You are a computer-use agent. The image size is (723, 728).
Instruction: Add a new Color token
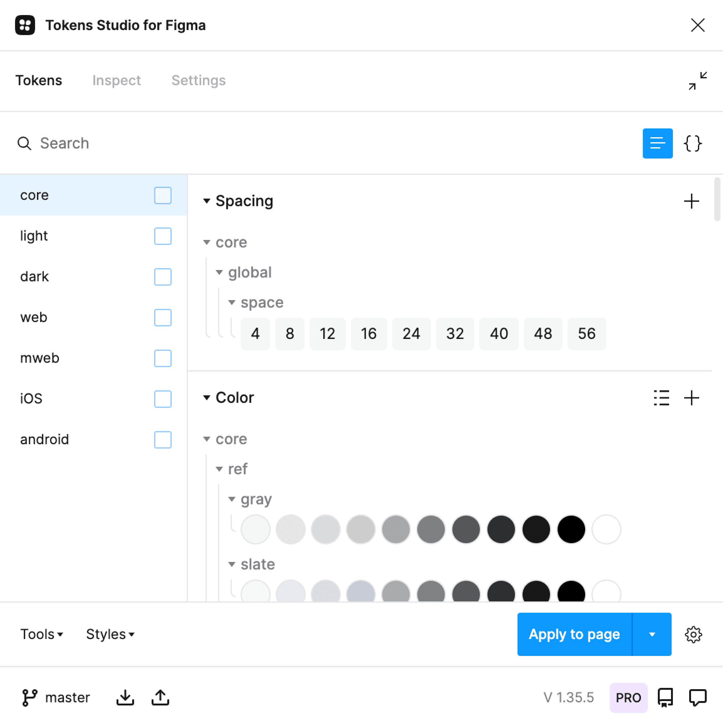691,398
